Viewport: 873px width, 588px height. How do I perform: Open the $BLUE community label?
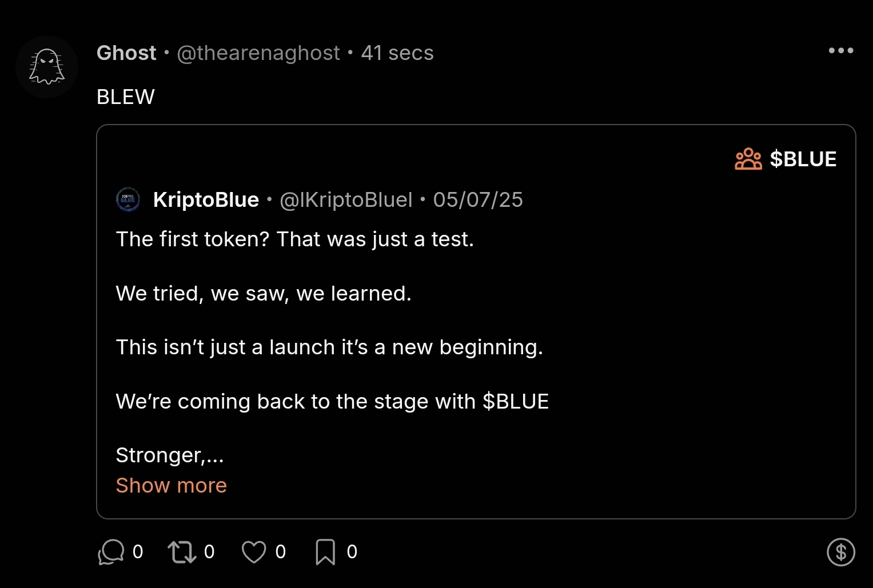803,159
